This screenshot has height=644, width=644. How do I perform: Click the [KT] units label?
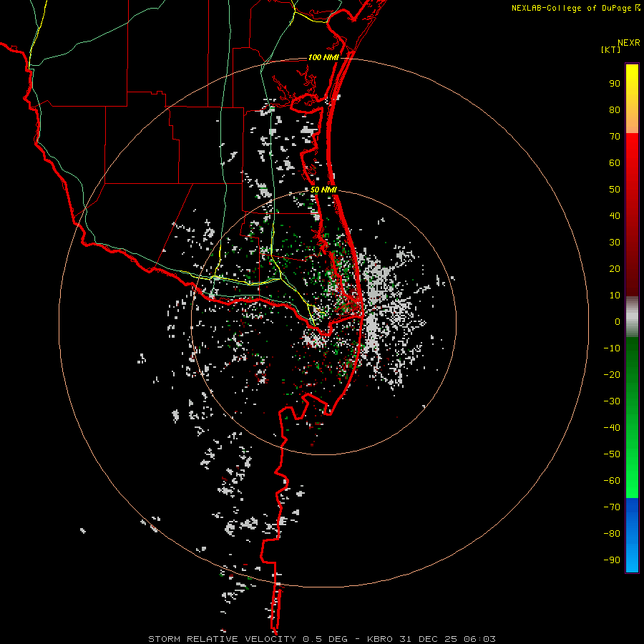coord(610,49)
